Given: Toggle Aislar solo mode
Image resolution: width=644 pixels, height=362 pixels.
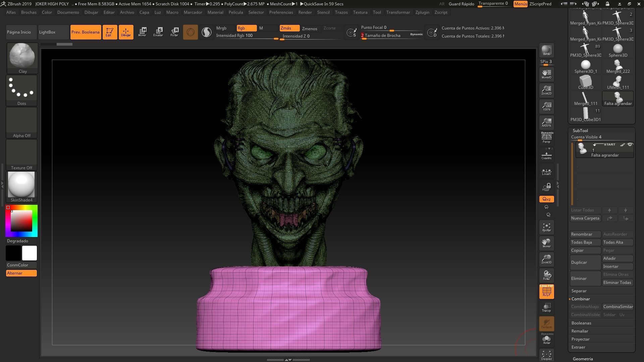Looking at the screenshot, I should (546, 339).
